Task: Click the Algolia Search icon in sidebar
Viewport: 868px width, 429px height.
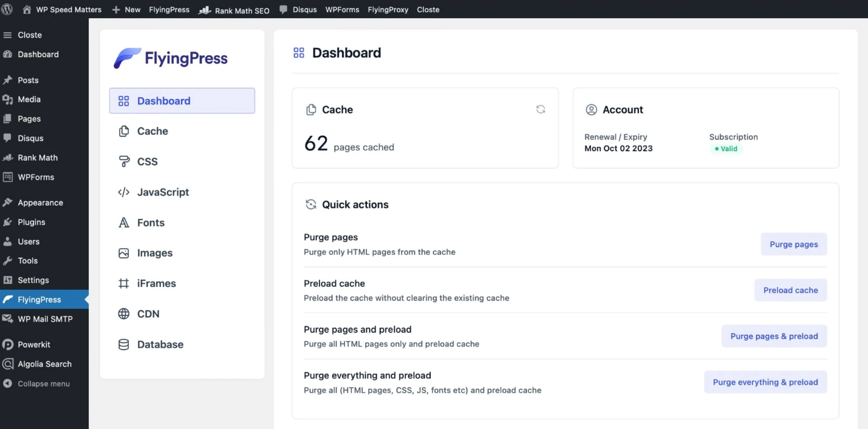Action: click(x=8, y=364)
